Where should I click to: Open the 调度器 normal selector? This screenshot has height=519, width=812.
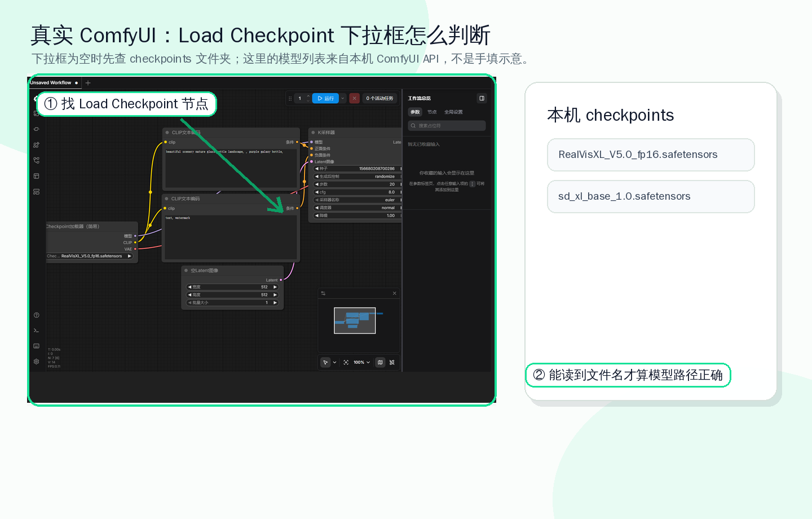(358, 208)
